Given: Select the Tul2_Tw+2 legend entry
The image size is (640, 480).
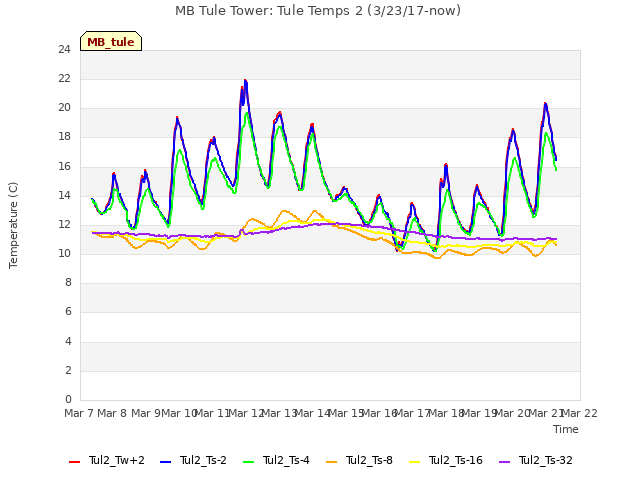Looking at the screenshot, I should pyautogui.click(x=107, y=460).
